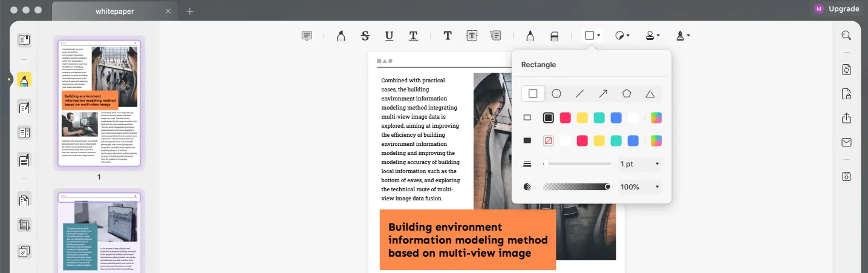The width and height of the screenshot is (868, 273).
Task: Click the convert/export PDF icon on right
Action: click(x=846, y=69)
